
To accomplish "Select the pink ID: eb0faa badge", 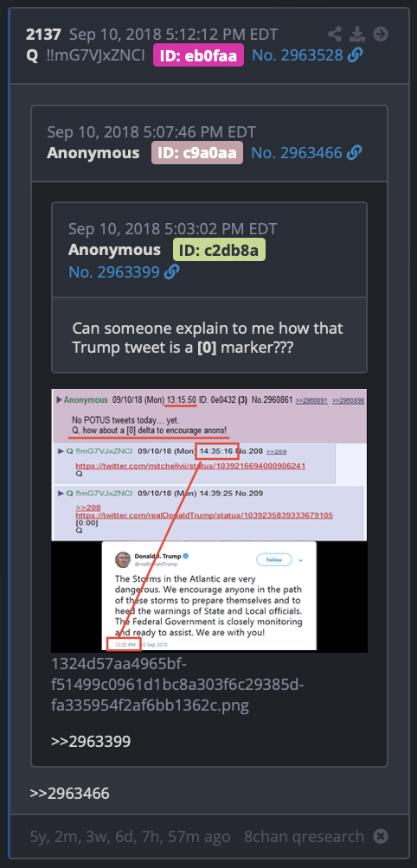I will pos(199,55).
